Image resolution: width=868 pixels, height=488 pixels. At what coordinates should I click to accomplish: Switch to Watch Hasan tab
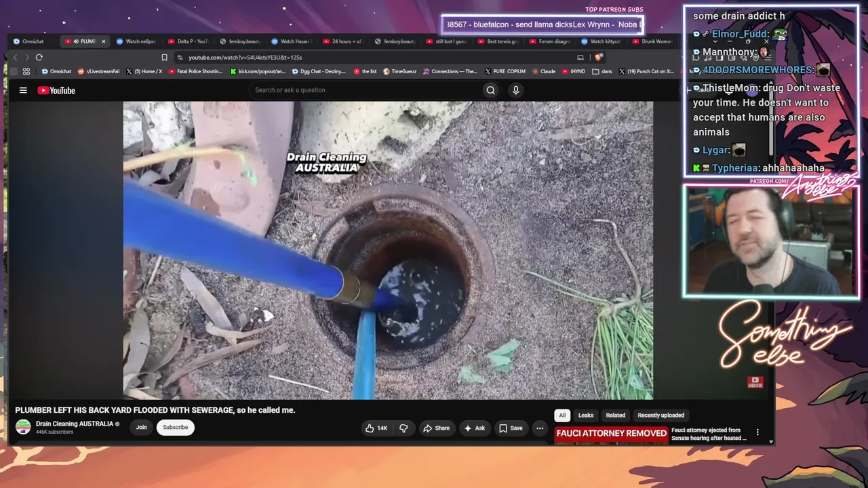(x=291, y=41)
